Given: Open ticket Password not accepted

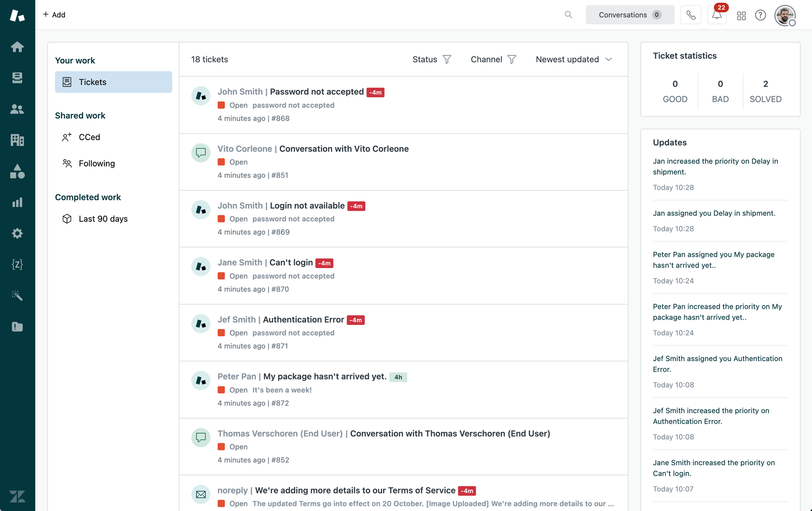Looking at the screenshot, I should point(317,92).
